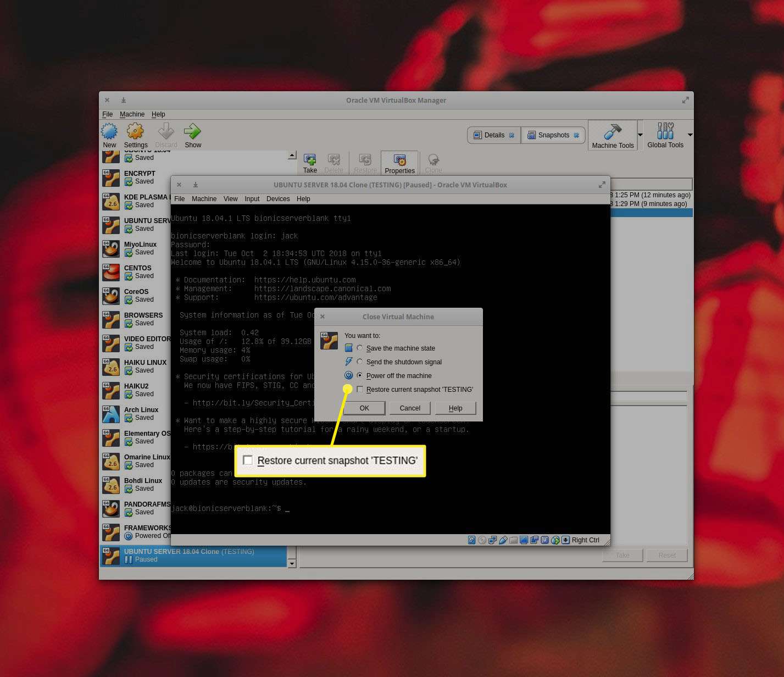Open Manager Machine menu

tap(132, 114)
